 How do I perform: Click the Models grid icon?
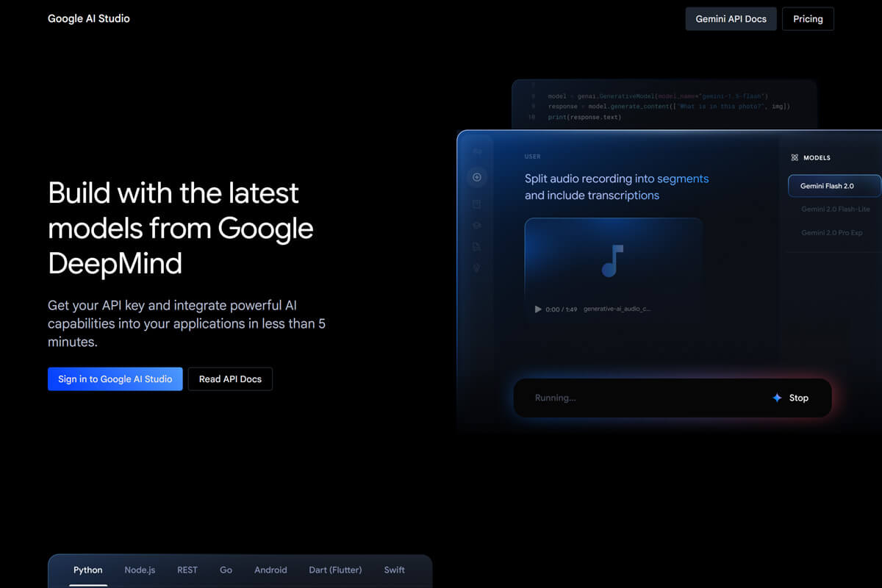click(794, 157)
